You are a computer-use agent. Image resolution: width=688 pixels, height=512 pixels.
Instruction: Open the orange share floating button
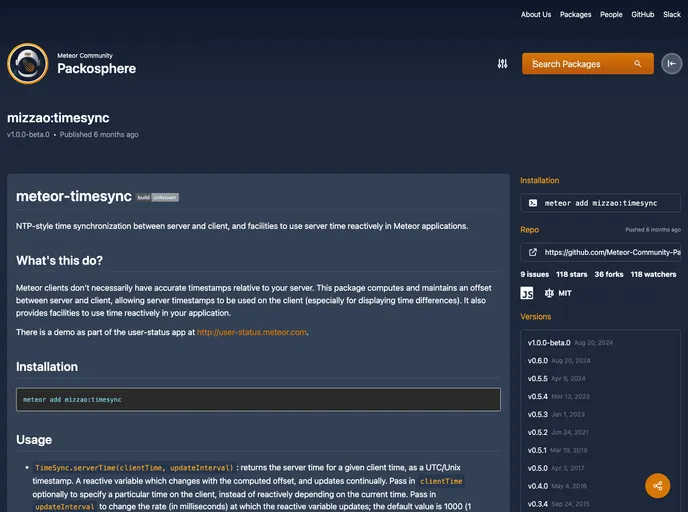click(x=657, y=486)
